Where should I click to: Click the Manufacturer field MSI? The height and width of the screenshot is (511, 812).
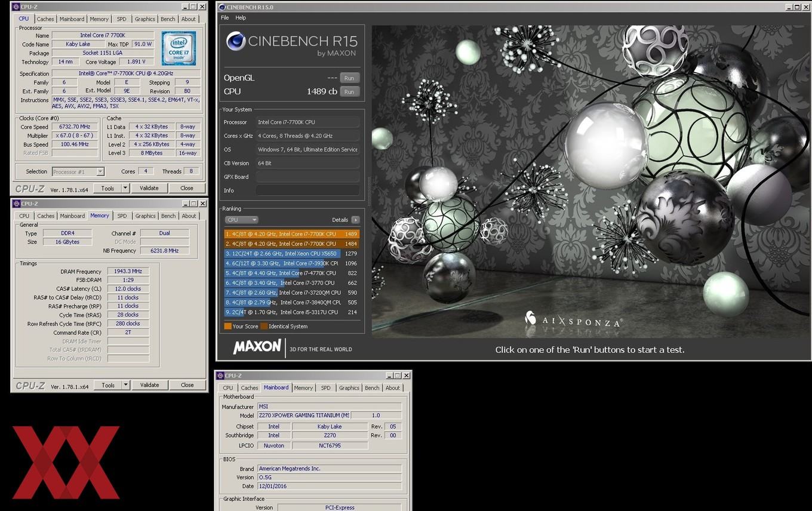(330, 407)
